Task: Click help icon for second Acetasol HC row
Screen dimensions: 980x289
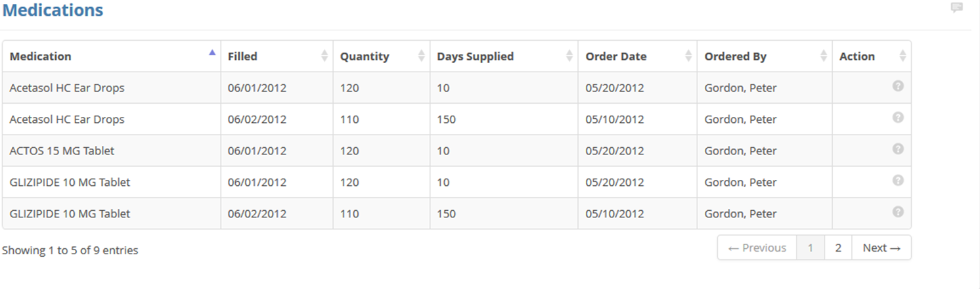Action: pos(898,118)
